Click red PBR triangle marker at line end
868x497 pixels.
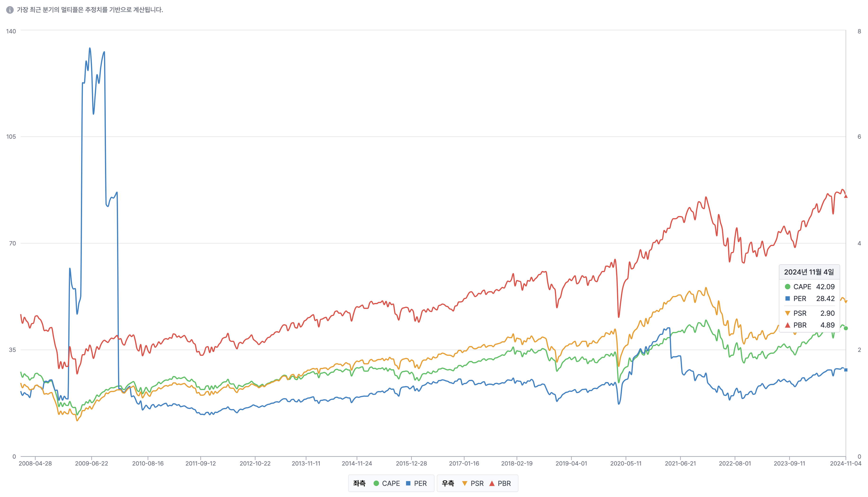tap(846, 196)
